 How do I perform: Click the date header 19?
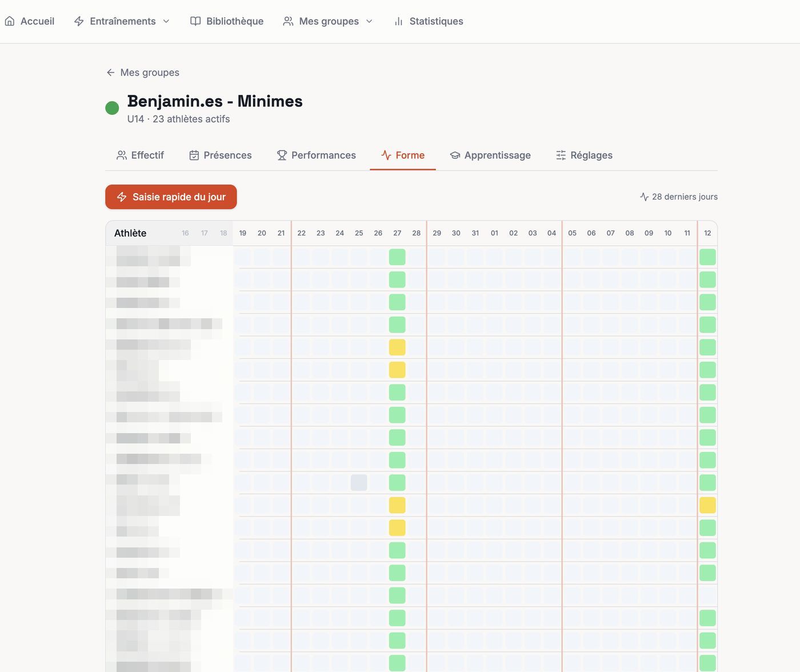point(243,233)
